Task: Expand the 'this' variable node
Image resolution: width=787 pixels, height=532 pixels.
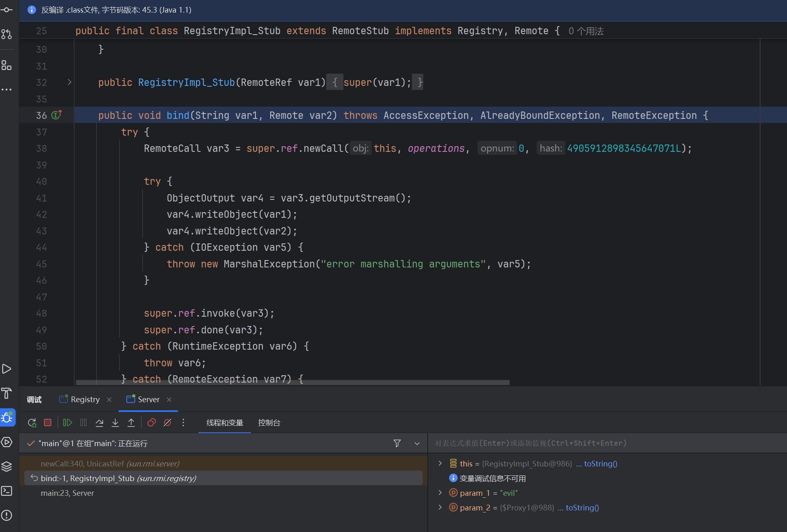Action: coord(440,464)
